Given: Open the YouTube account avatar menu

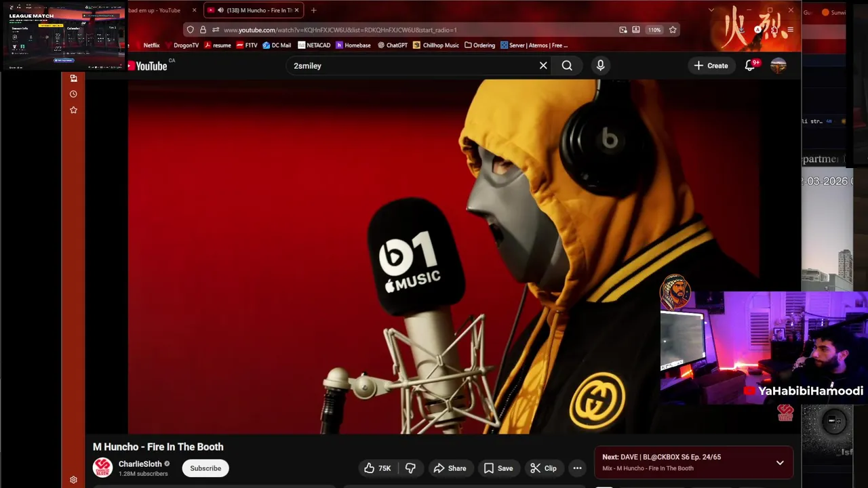Looking at the screenshot, I should click(778, 66).
